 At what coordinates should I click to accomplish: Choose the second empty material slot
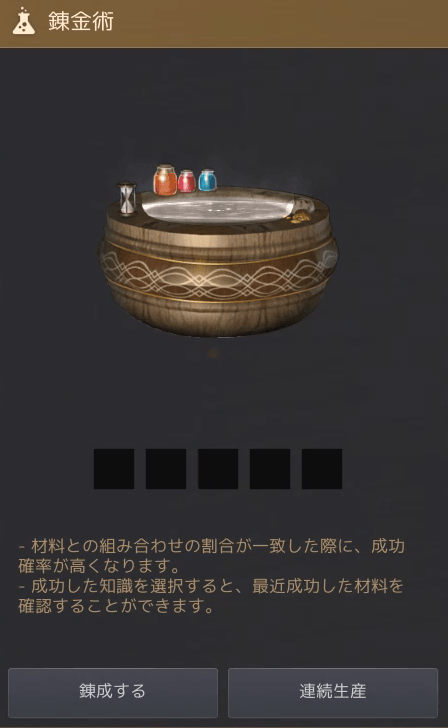click(166, 469)
